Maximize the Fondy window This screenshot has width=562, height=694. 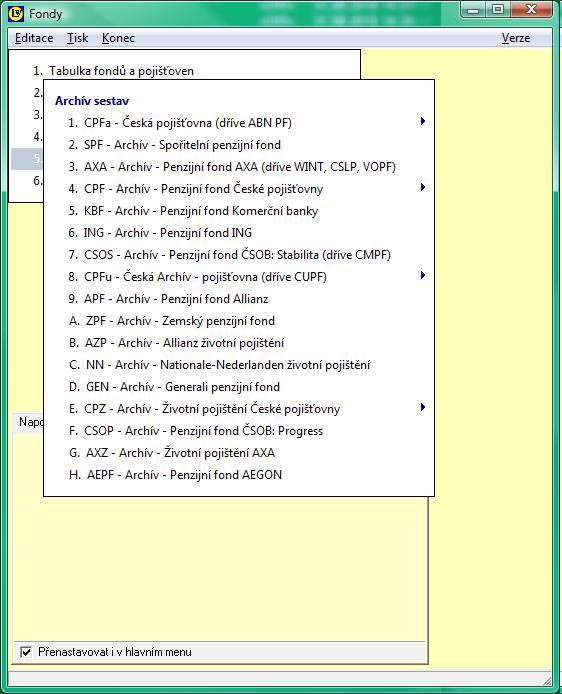click(x=498, y=10)
